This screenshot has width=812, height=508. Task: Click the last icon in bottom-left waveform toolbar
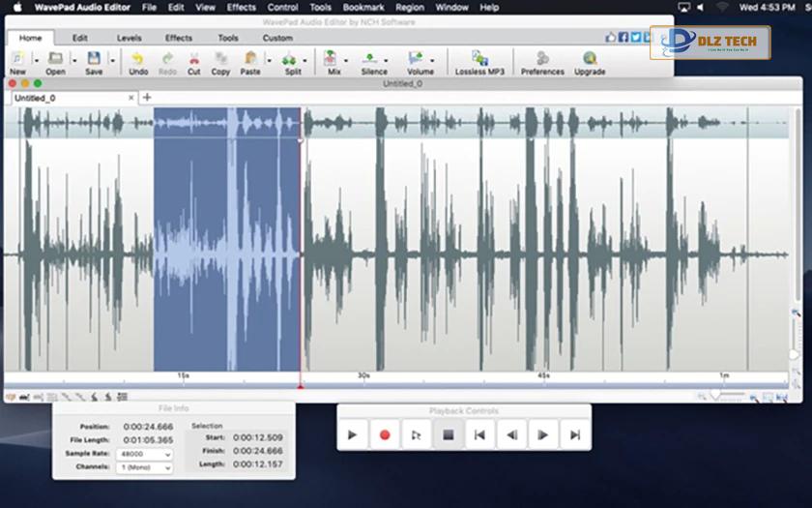(122, 397)
